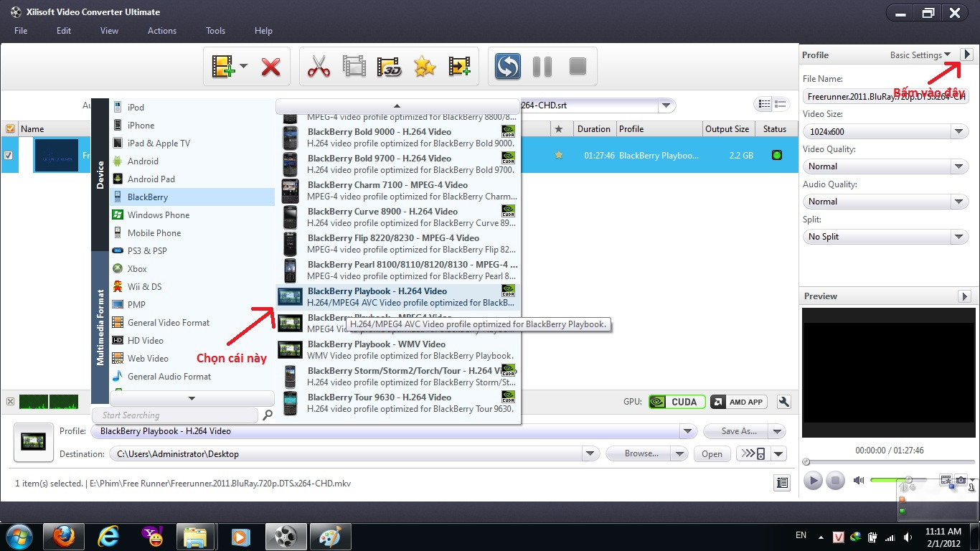Viewport: 980px width, 551px height.
Task: Toggle AMD APP GPU acceleration
Action: [738, 402]
